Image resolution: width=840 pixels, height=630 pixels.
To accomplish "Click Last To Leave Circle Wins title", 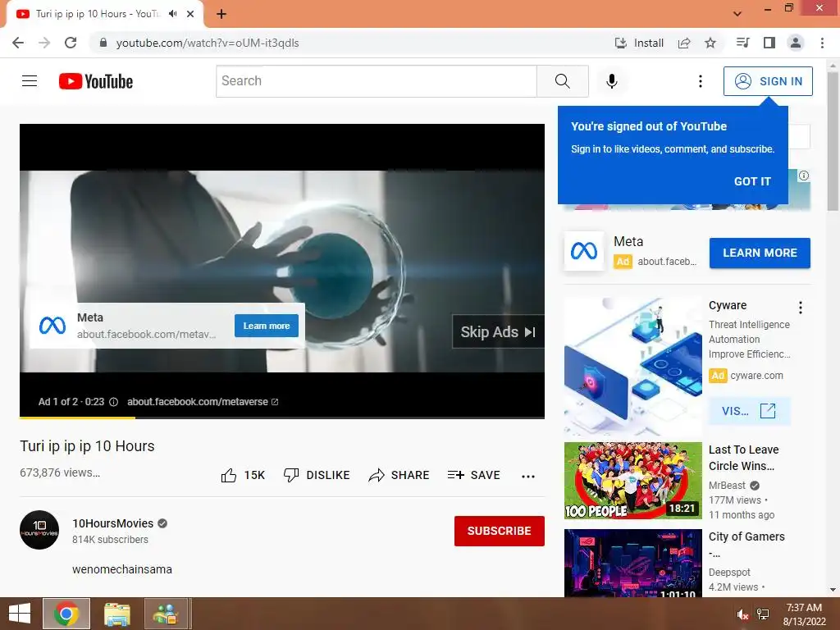I will 743,458.
